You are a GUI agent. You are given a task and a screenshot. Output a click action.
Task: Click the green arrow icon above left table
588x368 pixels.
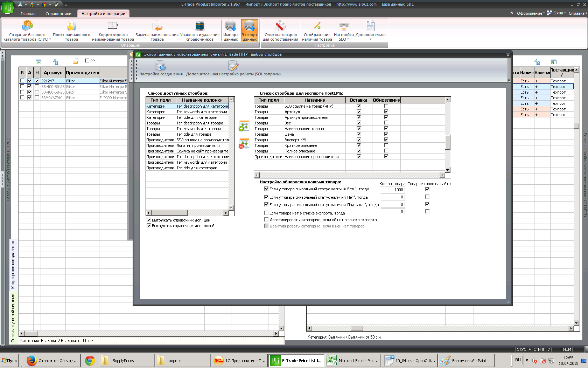tap(38, 62)
